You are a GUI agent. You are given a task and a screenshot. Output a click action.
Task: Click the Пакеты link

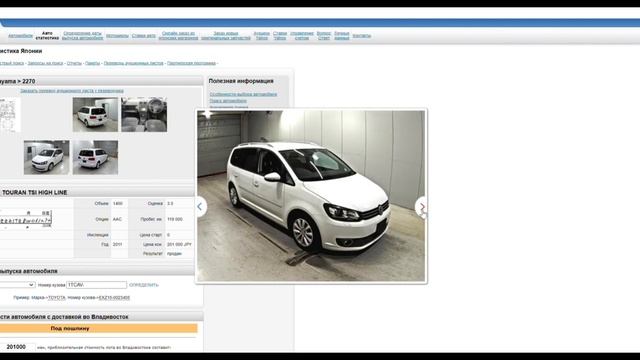92,63
